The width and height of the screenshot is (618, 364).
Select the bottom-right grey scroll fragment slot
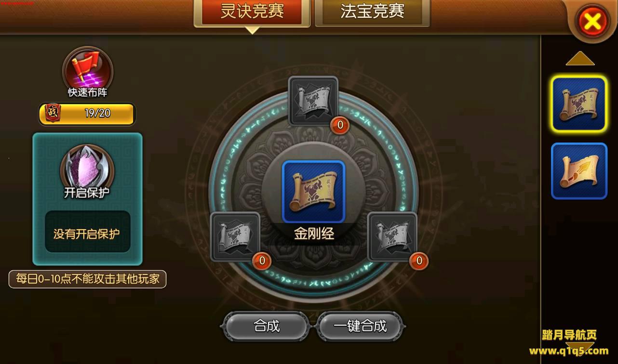click(392, 236)
